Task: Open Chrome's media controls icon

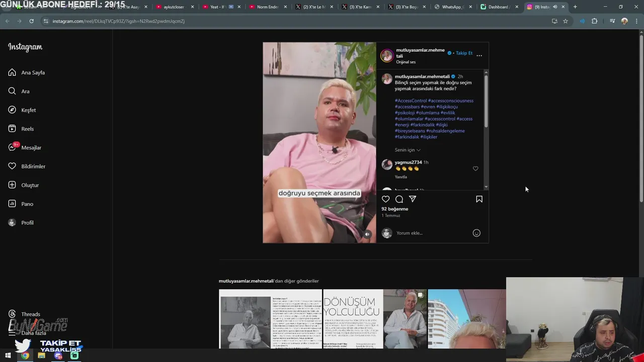Action: pyautogui.click(x=612, y=21)
